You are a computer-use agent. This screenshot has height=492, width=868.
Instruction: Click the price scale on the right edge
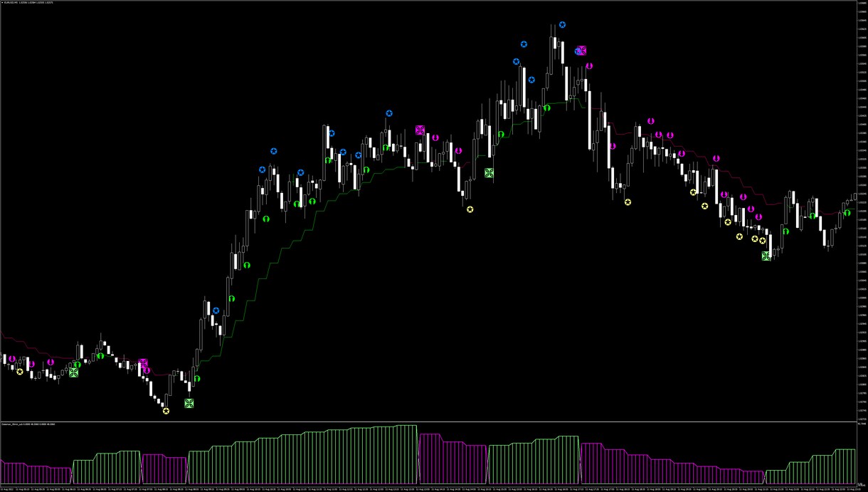(x=861, y=211)
